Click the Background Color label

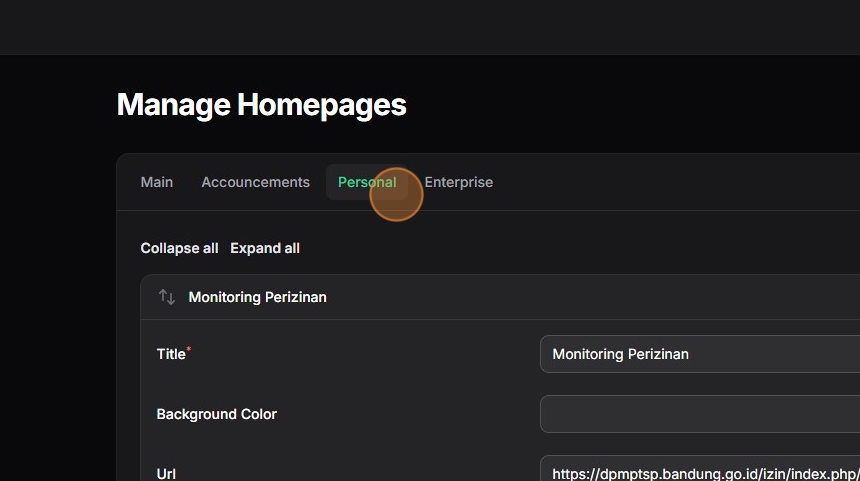tap(217, 414)
